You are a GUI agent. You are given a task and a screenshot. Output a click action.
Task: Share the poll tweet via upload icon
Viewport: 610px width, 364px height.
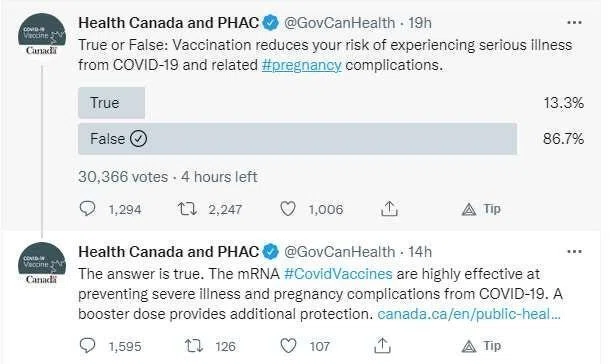click(389, 209)
